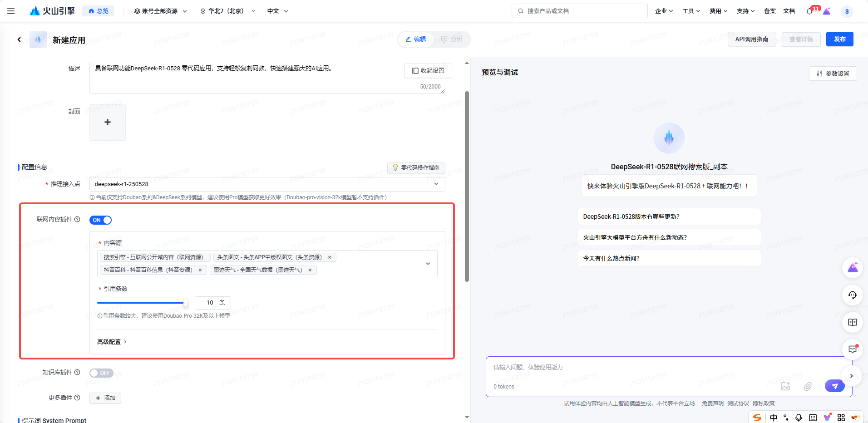The height and width of the screenshot is (423, 868).
Task: Open the 账号全部资源 dropdown
Action: [x=160, y=11]
